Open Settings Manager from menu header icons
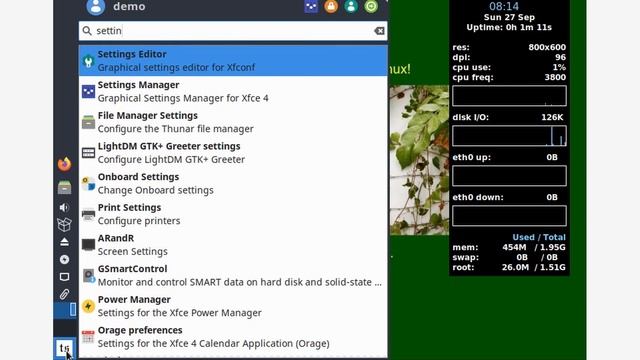This screenshot has width=640, height=360. (311, 6)
